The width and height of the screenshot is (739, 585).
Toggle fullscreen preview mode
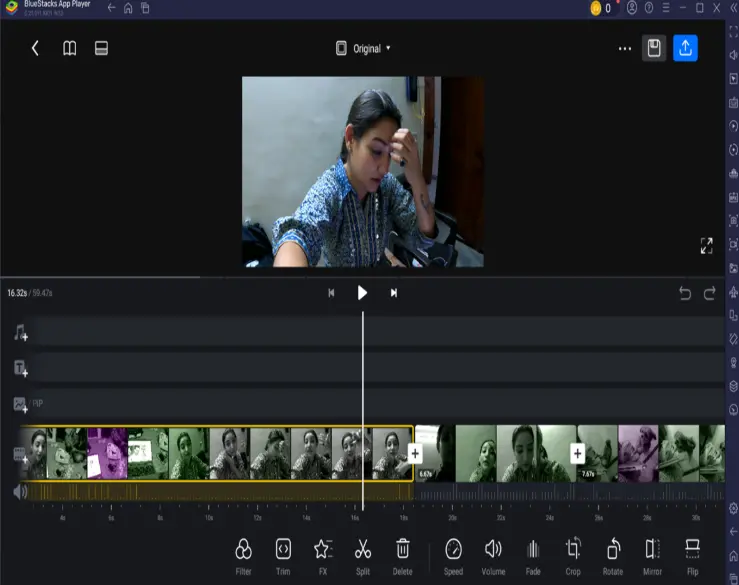706,245
